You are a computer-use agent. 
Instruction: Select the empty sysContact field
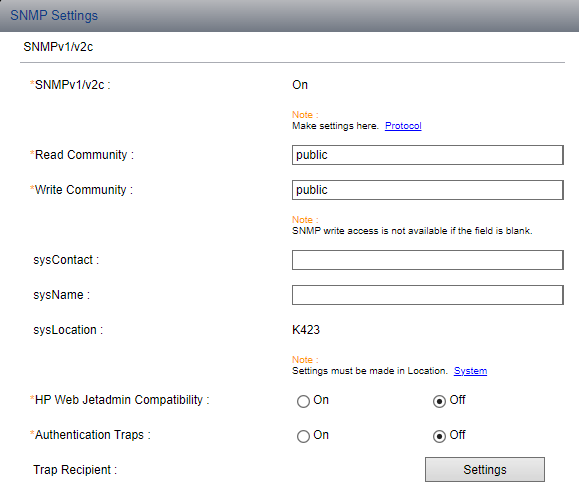(x=428, y=260)
